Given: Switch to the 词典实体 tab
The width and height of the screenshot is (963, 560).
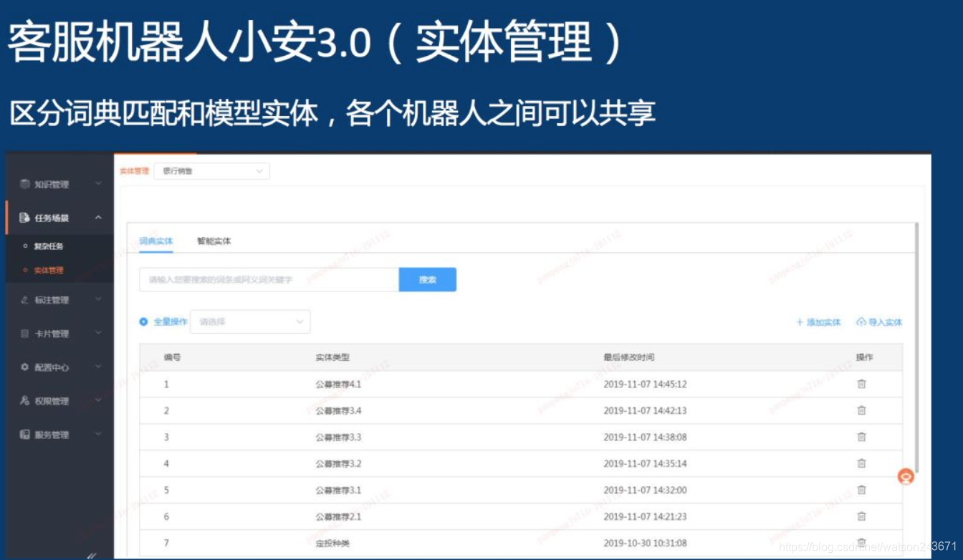Looking at the screenshot, I should (156, 241).
